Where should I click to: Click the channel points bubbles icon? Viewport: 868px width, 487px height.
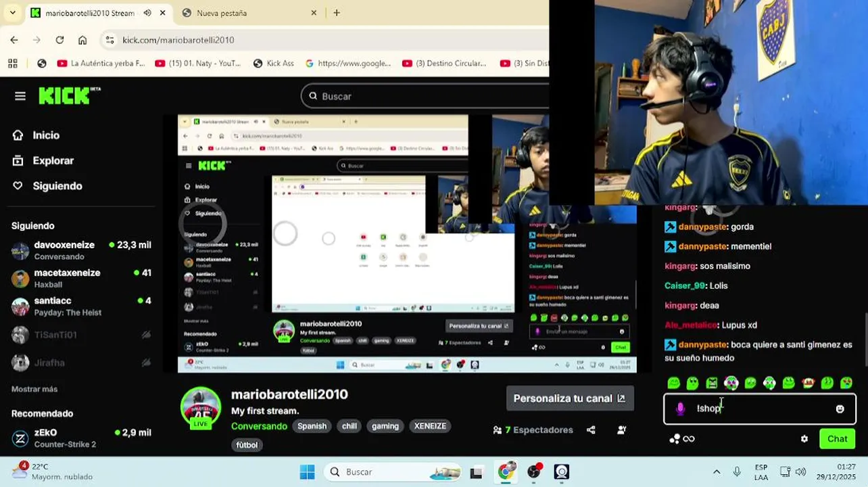pyautogui.click(x=674, y=438)
